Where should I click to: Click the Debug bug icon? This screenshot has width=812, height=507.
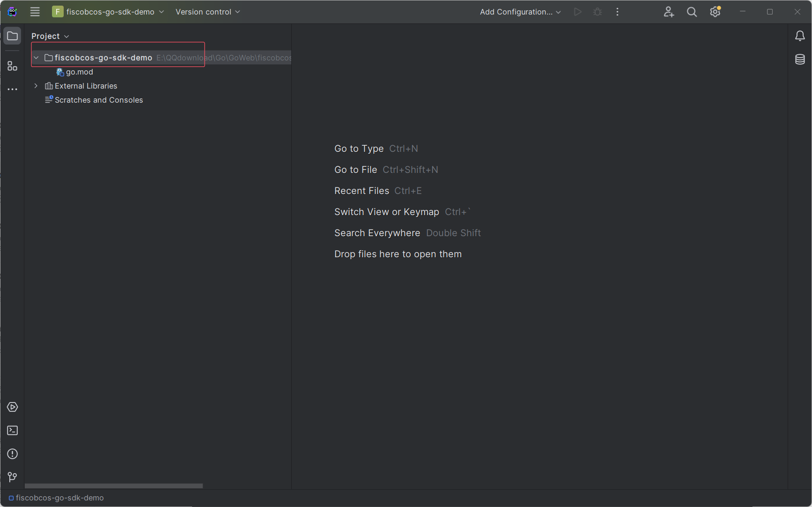tap(598, 12)
